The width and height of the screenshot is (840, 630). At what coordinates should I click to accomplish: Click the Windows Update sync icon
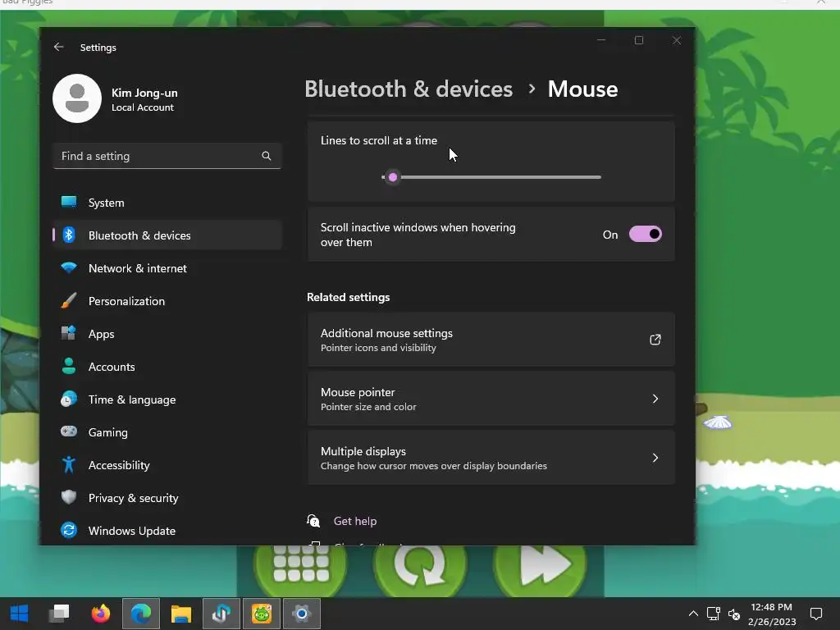pyautogui.click(x=69, y=531)
